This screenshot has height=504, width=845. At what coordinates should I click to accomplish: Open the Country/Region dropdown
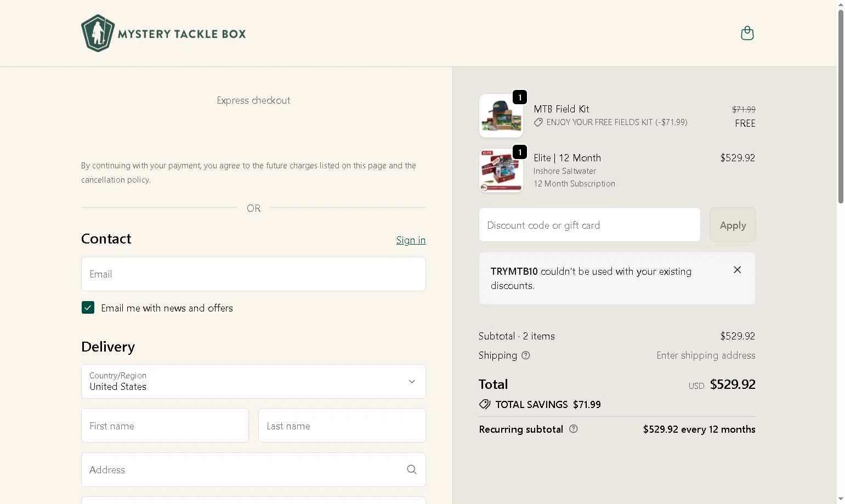point(253,382)
